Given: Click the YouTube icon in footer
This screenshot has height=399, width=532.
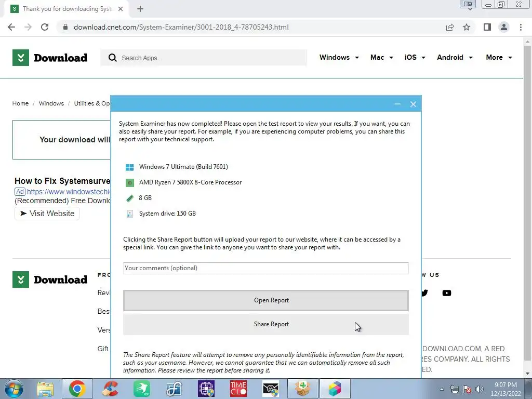Looking at the screenshot, I should tap(446, 293).
